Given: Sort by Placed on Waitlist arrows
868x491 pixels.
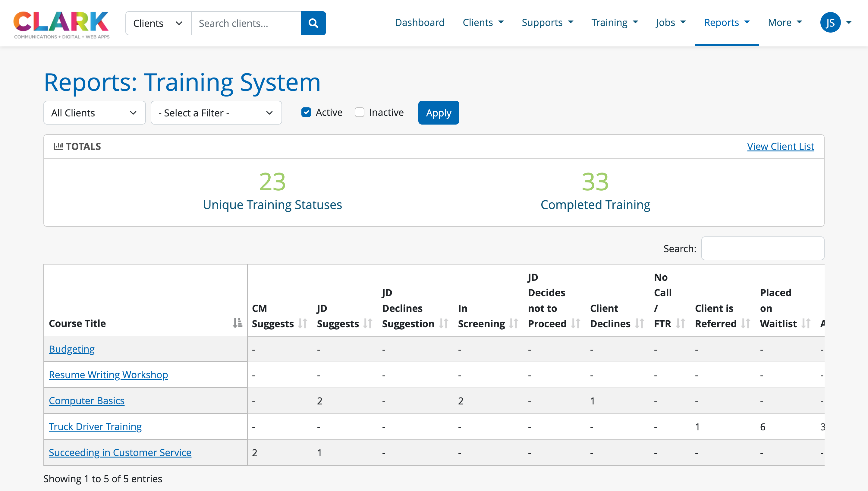Looking at the screenshot, I should [x=806, y=323].
